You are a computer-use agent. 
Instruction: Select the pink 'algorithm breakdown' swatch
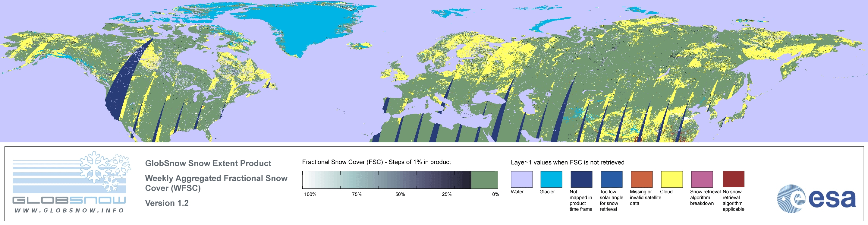pyautogui.click(x=702, y=179)
